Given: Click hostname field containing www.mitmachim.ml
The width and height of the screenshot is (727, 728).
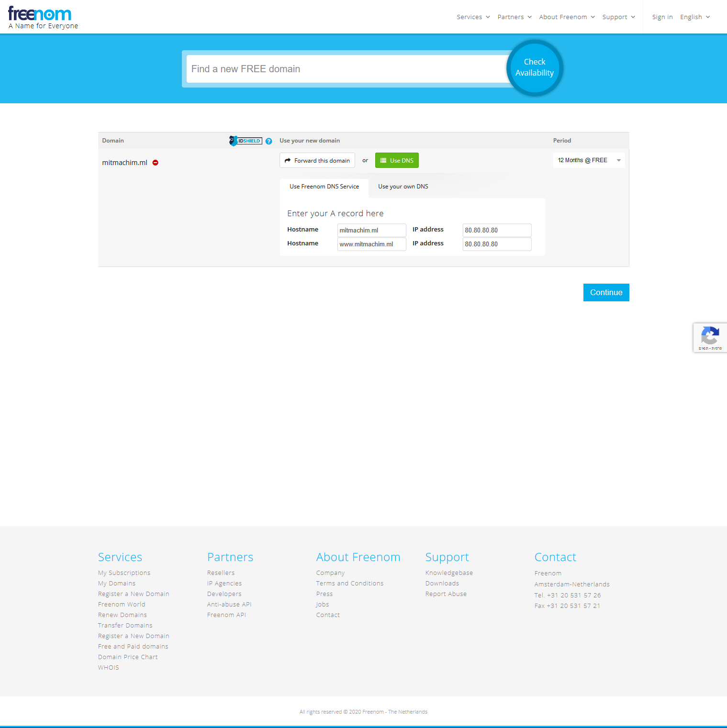Looking at the screenshot, I should tap(372, 244).
